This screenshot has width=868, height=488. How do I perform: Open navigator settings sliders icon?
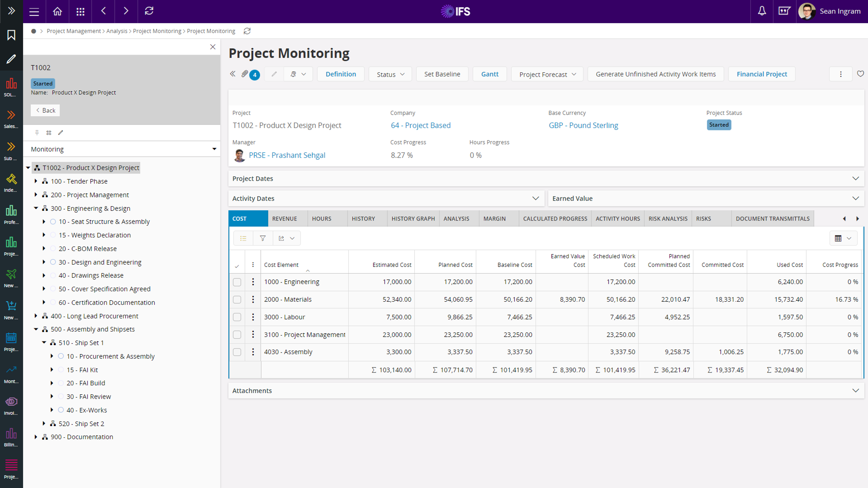[49, 132]
